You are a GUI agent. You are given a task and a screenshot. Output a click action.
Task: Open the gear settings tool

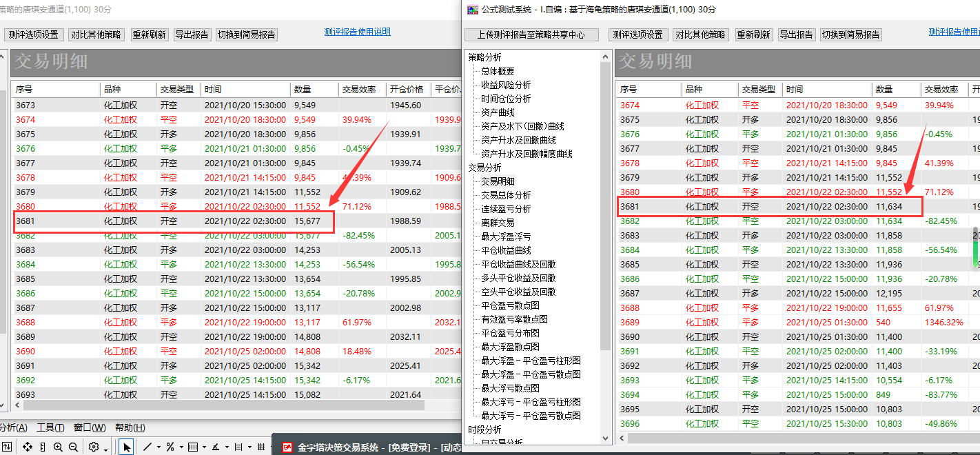94,447
